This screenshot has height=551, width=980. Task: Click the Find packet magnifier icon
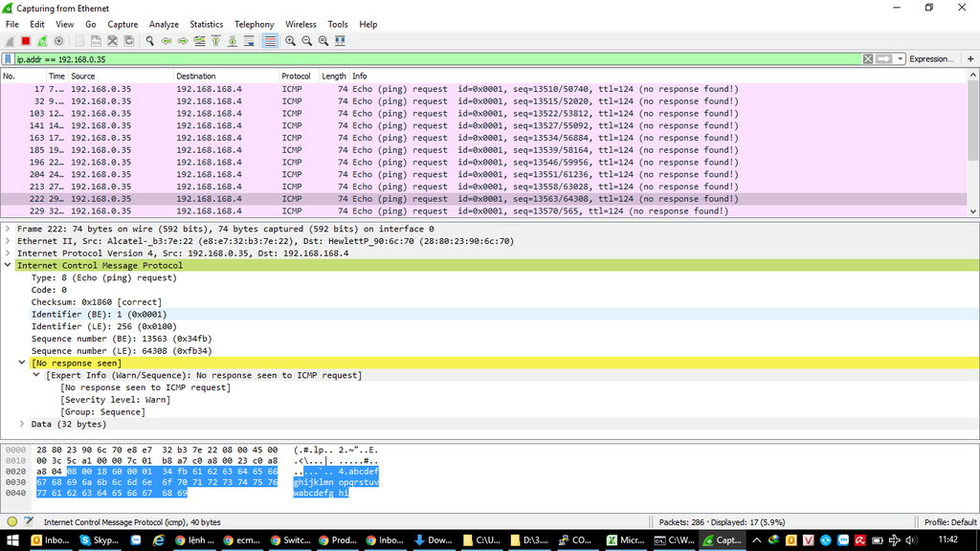pos(150,41)
